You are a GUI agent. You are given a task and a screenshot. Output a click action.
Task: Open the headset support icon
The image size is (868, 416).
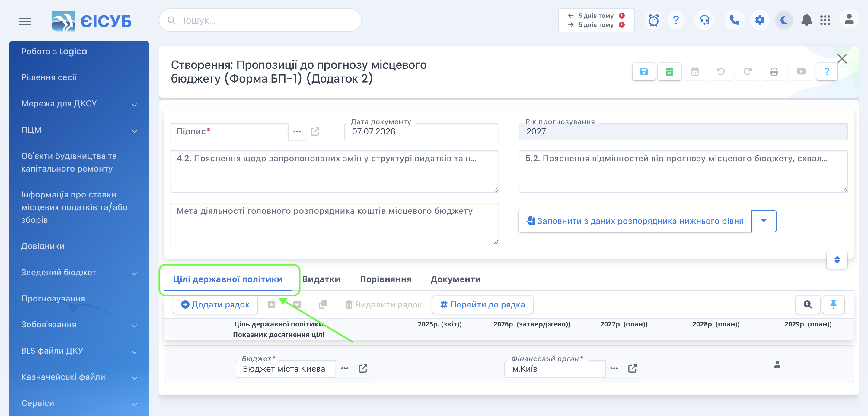click(704, 20)
